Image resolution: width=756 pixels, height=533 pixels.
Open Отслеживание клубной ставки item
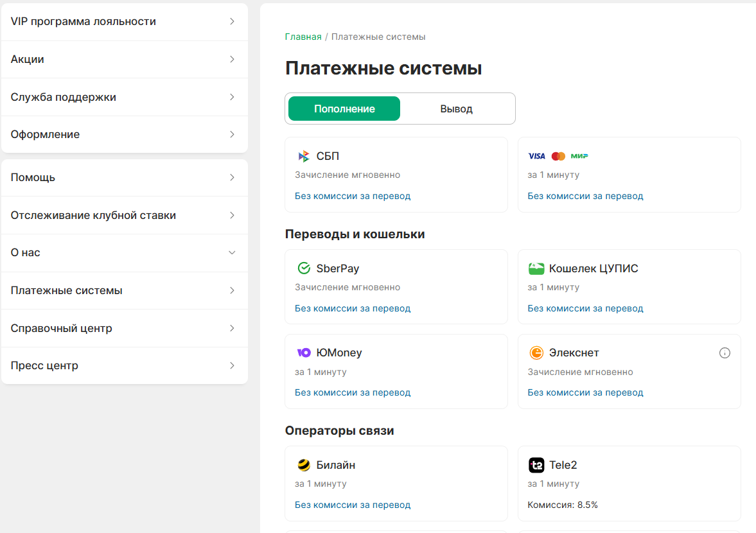tap(125, 215)
